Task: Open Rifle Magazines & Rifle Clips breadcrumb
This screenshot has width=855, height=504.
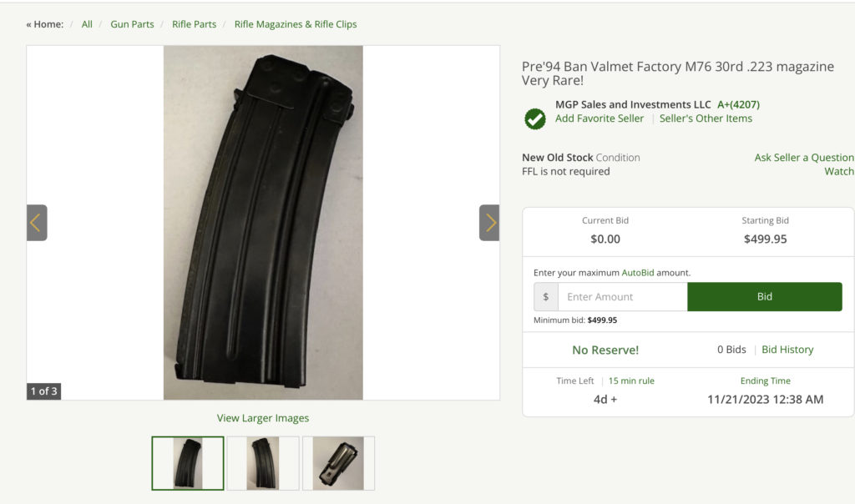Action: coord(296,24)
